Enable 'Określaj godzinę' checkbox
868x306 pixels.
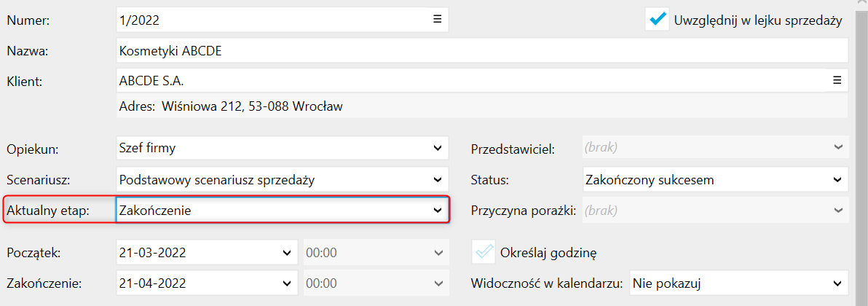[x=484, y=253]
